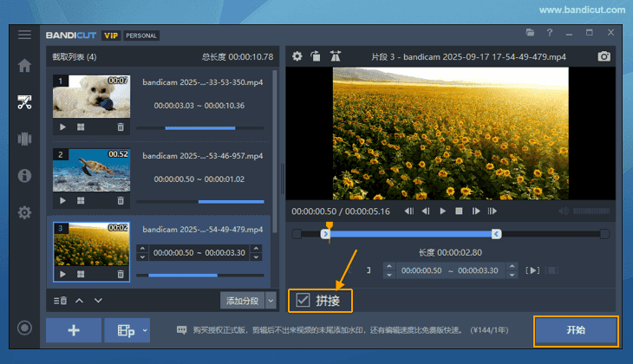Open the help question mark menu

(x=550, y=33)
